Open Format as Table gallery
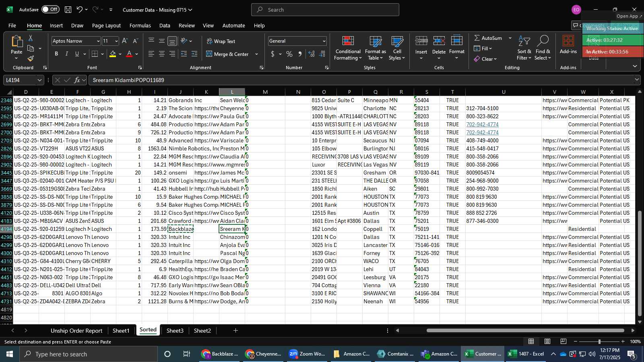The width and height of the screenshot is (644, 362). click(375, 48)
